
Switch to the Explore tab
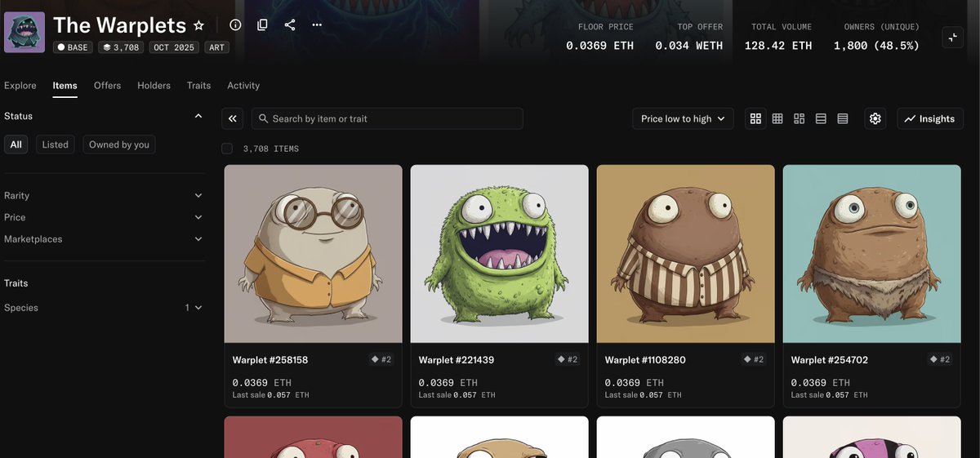(x=20, y=85)
